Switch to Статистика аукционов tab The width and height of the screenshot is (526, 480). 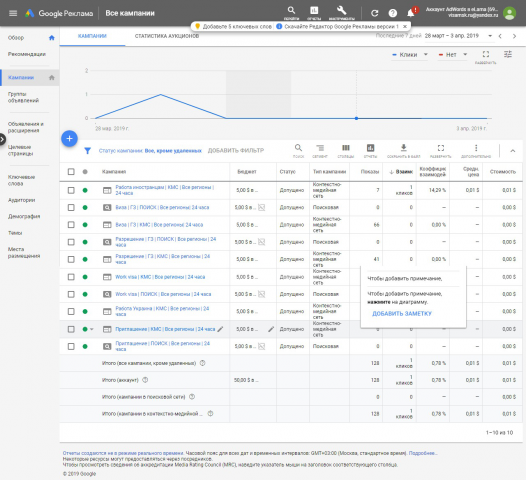(x=167, y=36)
